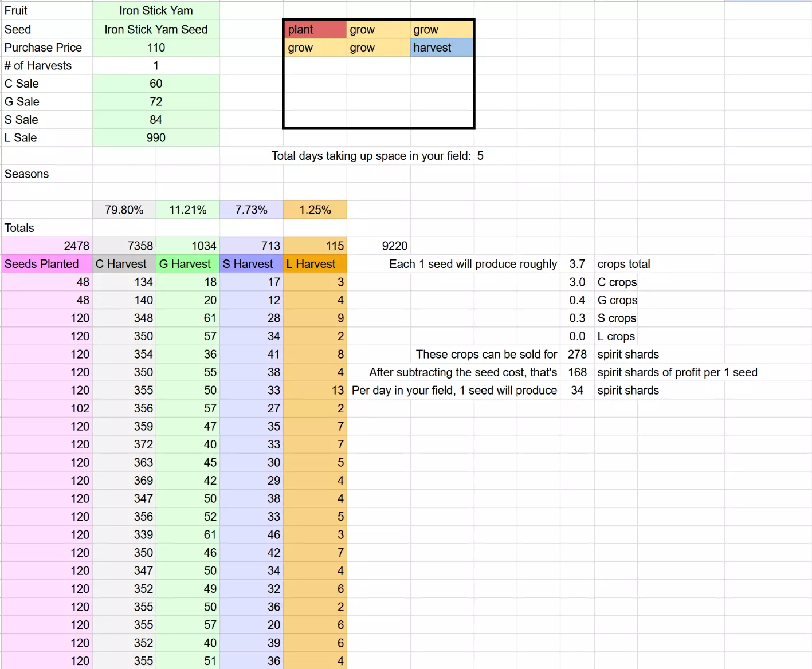
Task: Select the seeds planted total 2478
Action: 46,246
